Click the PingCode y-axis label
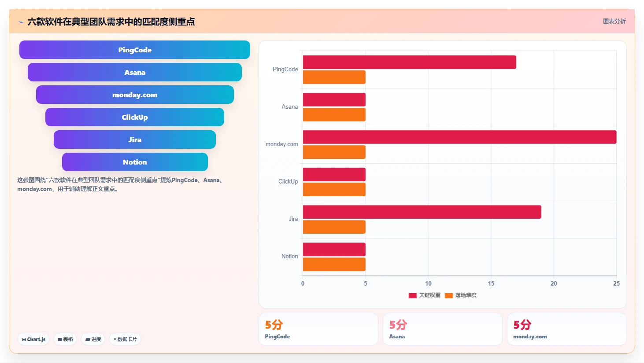Viewport: 644px width, 363px height. (x=285, y=69)
